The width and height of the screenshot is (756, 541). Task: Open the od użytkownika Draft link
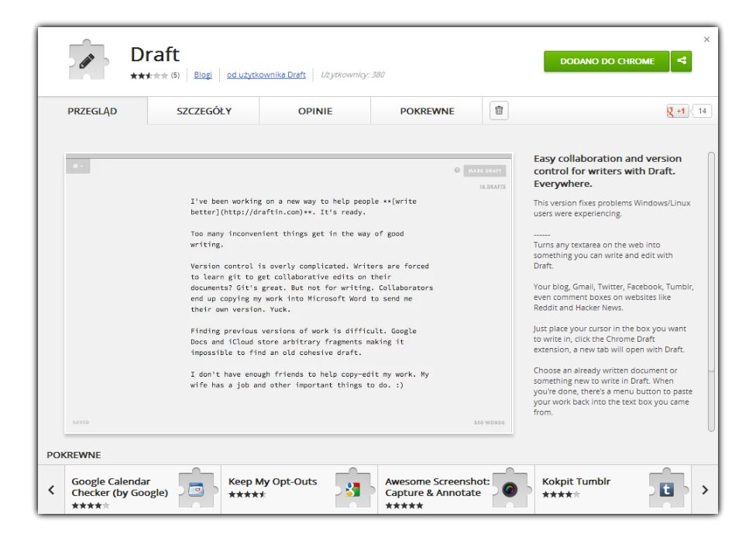point(266,75)
